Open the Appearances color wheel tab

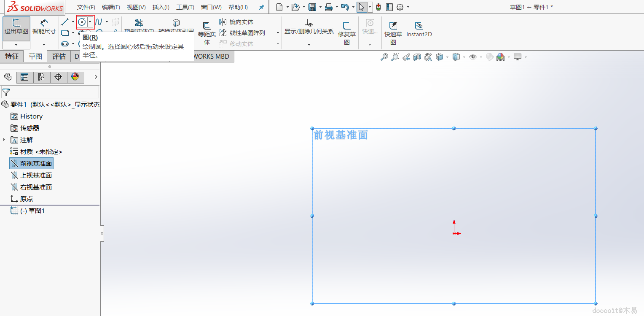pyautogui.click(x=75, y=77)
